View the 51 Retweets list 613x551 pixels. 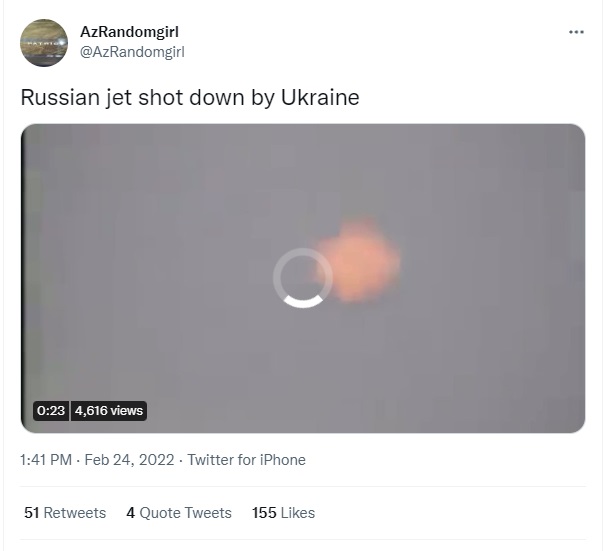65,513
